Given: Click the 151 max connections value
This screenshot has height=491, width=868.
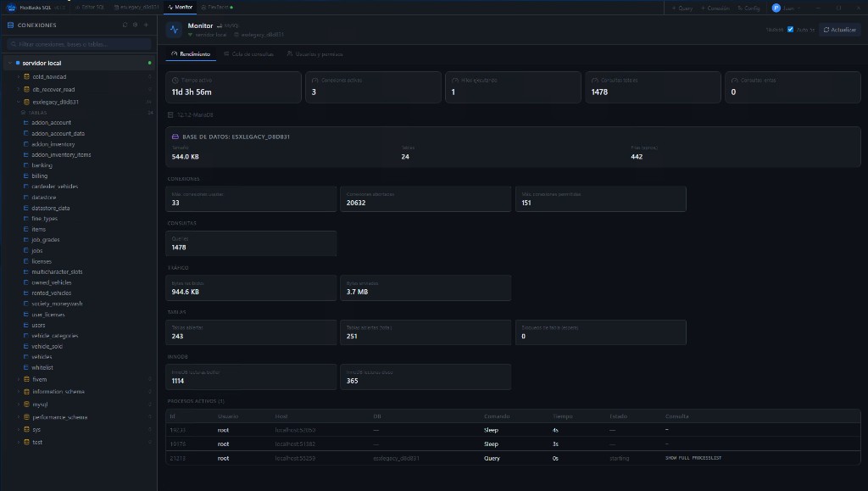Looking at the screenshot, I should coord(526,203).
